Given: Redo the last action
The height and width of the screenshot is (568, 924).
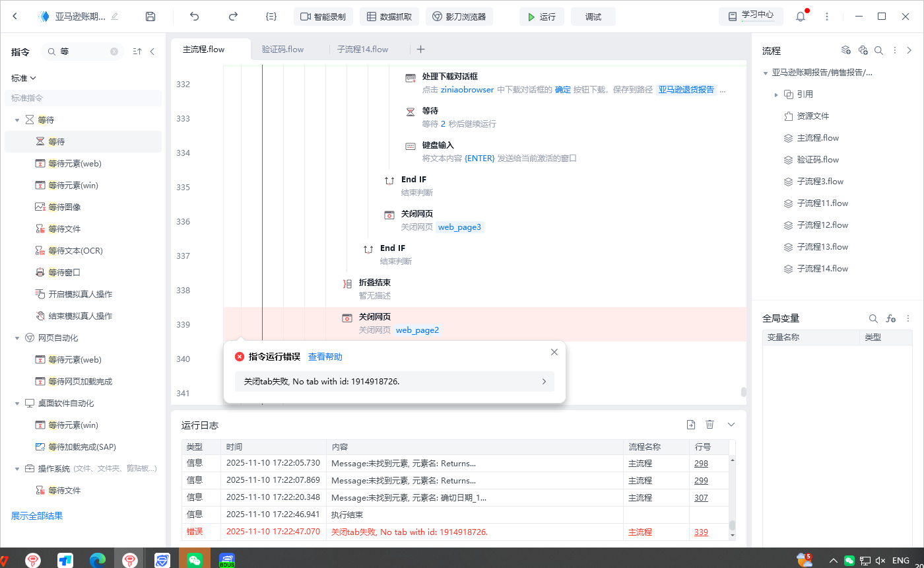Looking at the screenshot, I should 233,17.
